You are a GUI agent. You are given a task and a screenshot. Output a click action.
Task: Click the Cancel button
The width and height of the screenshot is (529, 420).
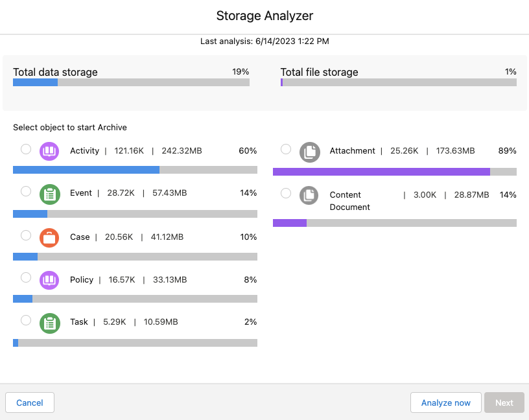[x=30, y=402]
